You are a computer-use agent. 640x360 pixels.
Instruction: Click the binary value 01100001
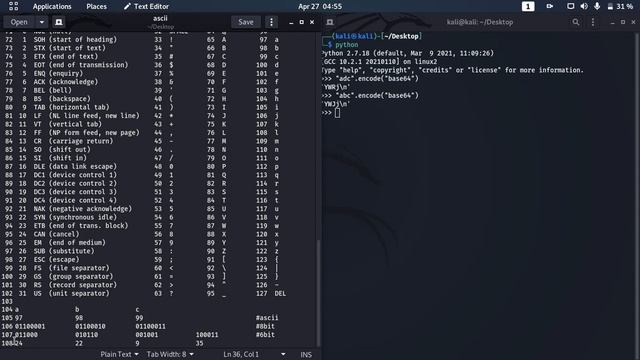click(x=30, y=327)
